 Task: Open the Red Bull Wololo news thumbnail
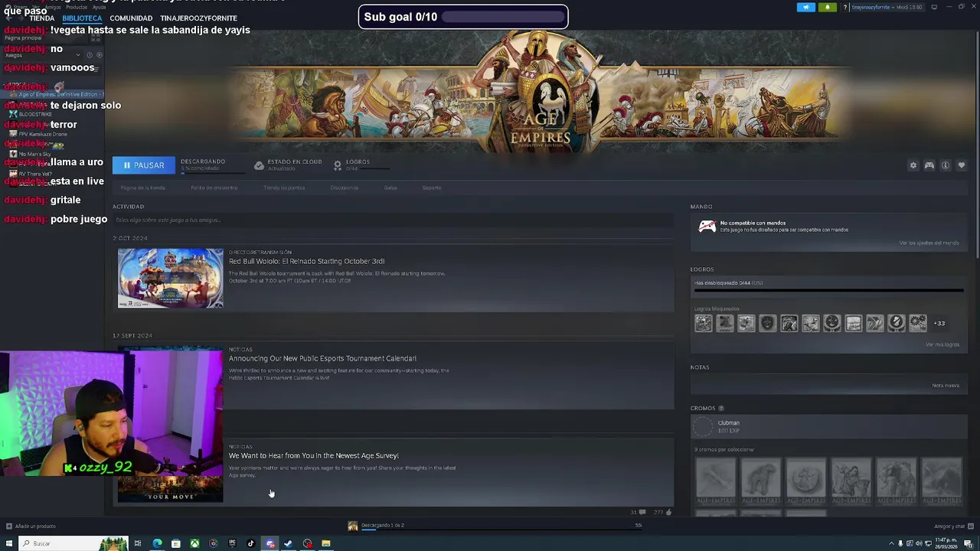tap(171, 278)
